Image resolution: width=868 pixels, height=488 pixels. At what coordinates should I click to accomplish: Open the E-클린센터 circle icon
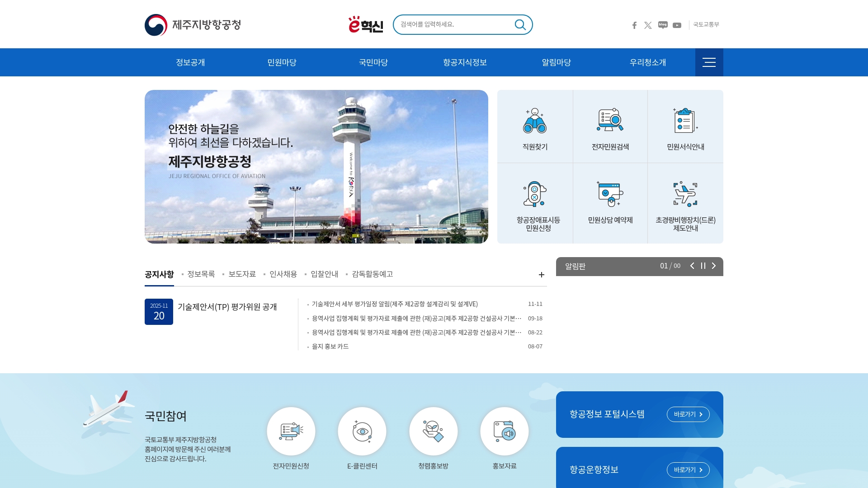(x=362, y=432)
